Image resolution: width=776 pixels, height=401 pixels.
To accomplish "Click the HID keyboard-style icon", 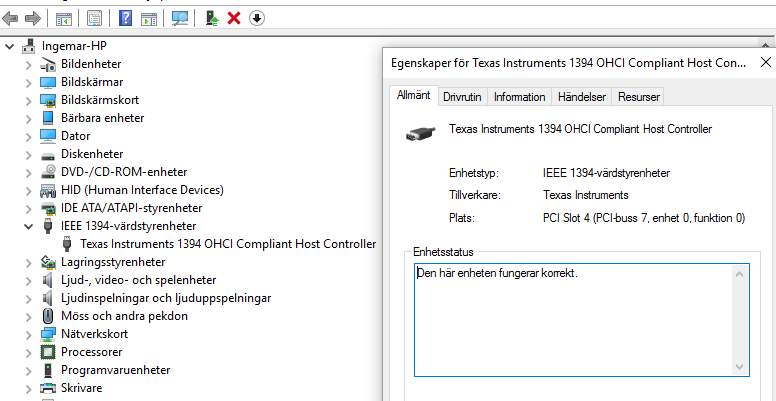I will [48, 191].
